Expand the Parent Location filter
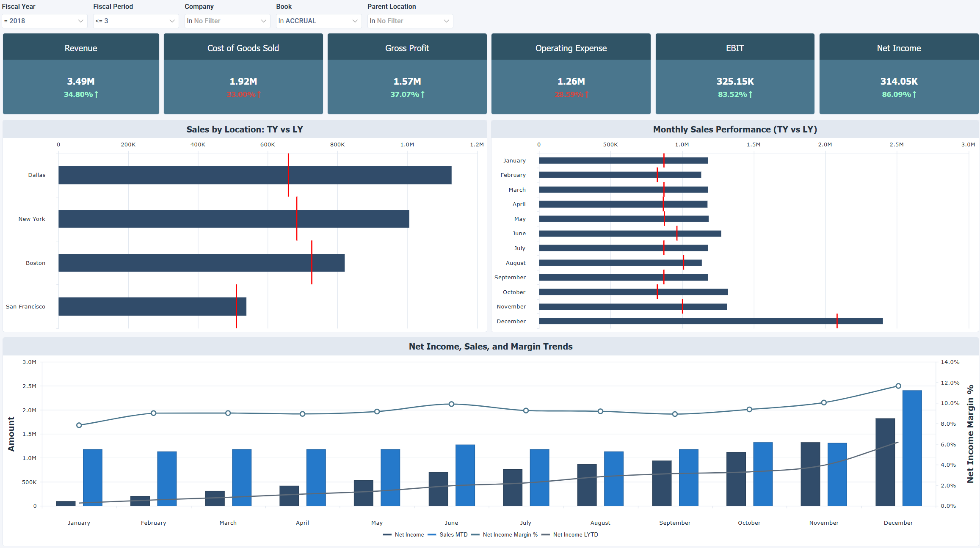The height and width of the screenshot is (548, 980). pyautogui.click(x=410, y=21)
